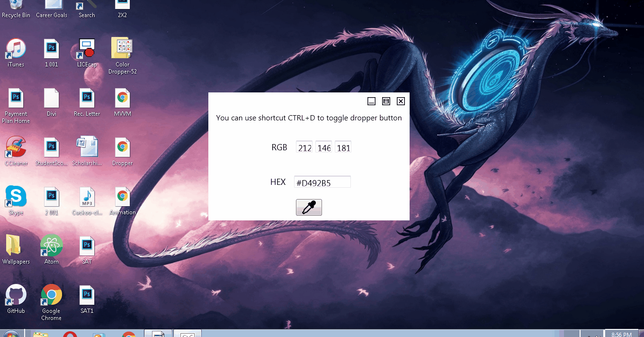
Task: Close the color dropper window
Action: (x=401, y=101)
